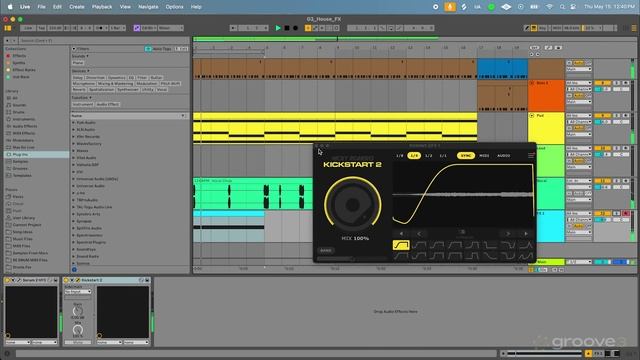Open Kickstart 2 device sidechain dropdown
This screenshot has height=360, width=640.
coord(78,291)
